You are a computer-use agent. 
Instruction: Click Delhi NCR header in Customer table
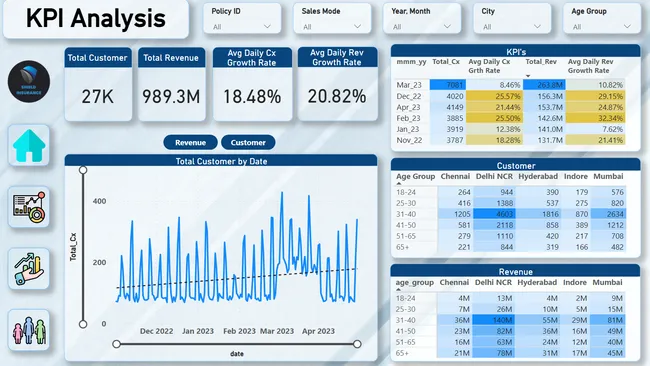click(x=494, y=176)
